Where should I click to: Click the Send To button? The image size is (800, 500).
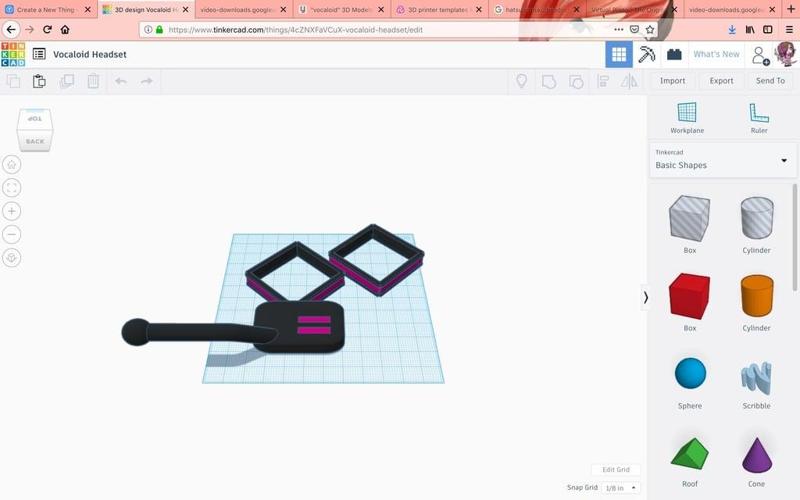770,81
